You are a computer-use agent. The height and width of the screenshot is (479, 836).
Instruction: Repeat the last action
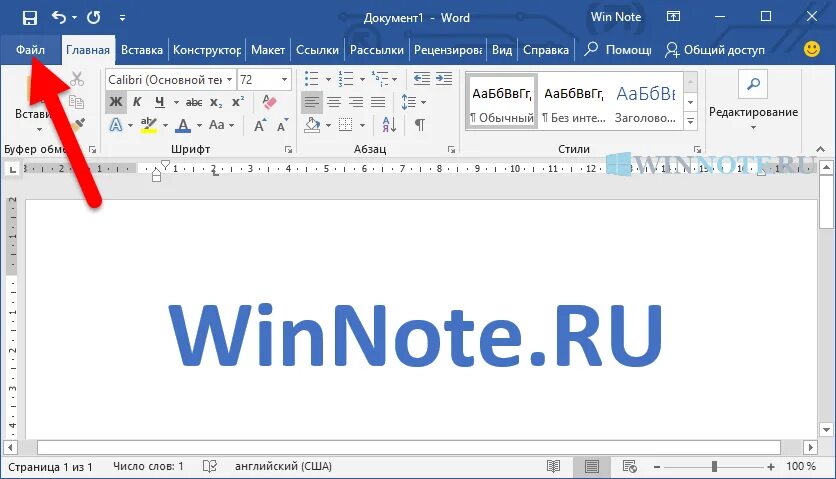[94, 18]
